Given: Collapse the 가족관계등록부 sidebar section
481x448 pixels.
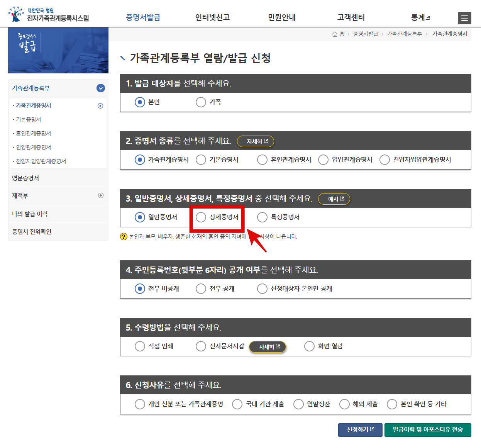Looking at the screenshot, I should click(100, 88).
